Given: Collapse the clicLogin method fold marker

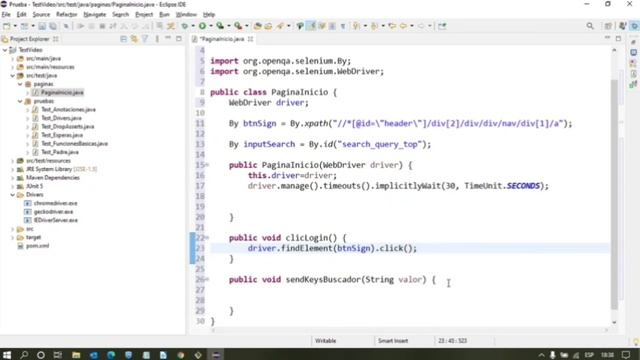Looking at the screenshot, I should 207,238.
